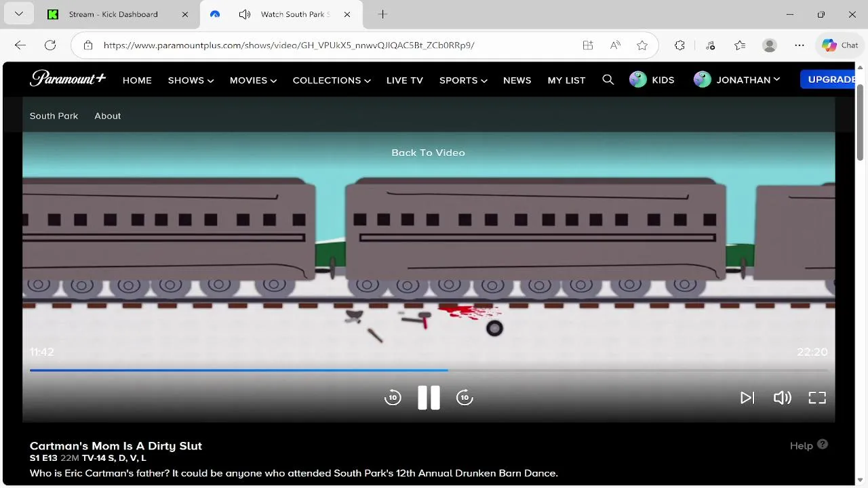The width and height of the screenshot is (868, 488).
Task: Open Help question mark icon
Action: tap(823, 445)
